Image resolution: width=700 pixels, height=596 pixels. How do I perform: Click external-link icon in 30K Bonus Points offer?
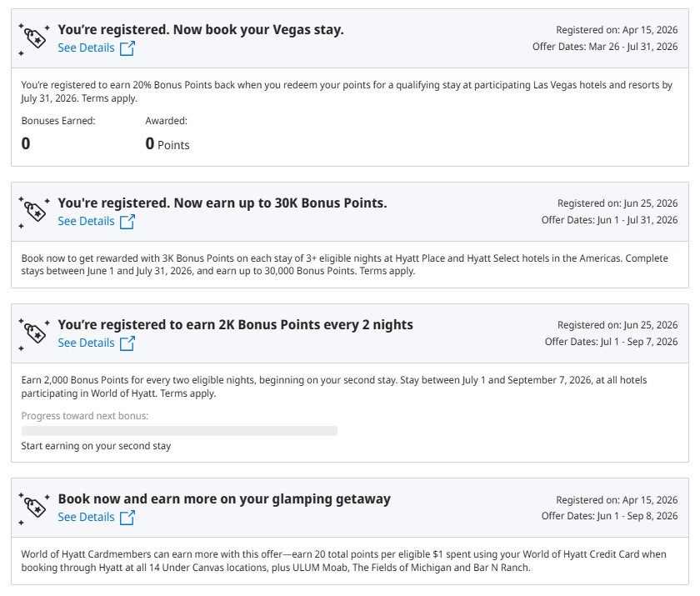coord(127,221)
